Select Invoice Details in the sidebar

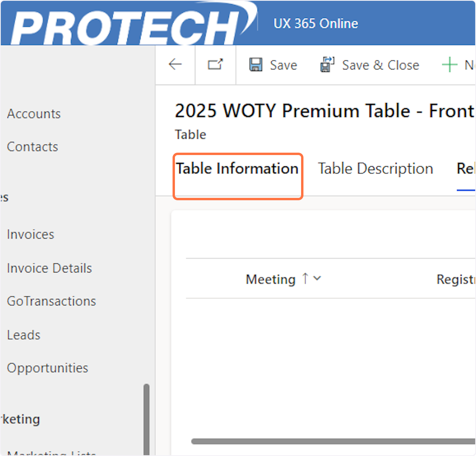point(49,268)
